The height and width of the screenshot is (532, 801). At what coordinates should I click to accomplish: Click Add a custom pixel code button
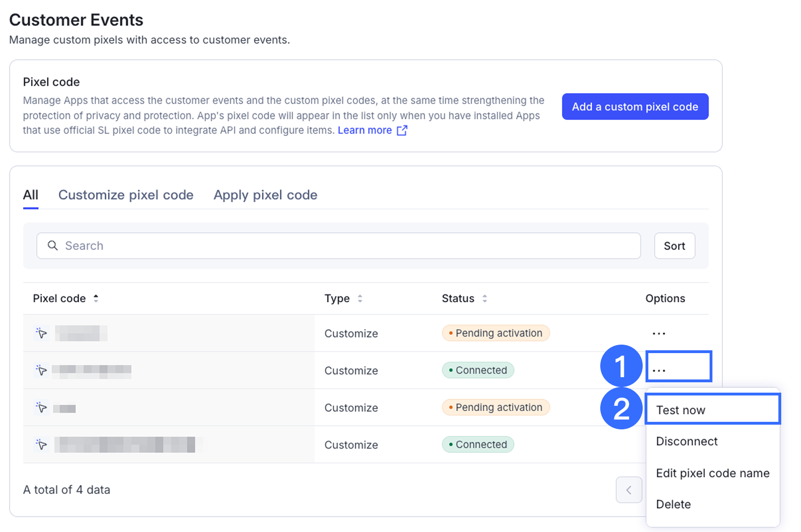click(635, 107)
